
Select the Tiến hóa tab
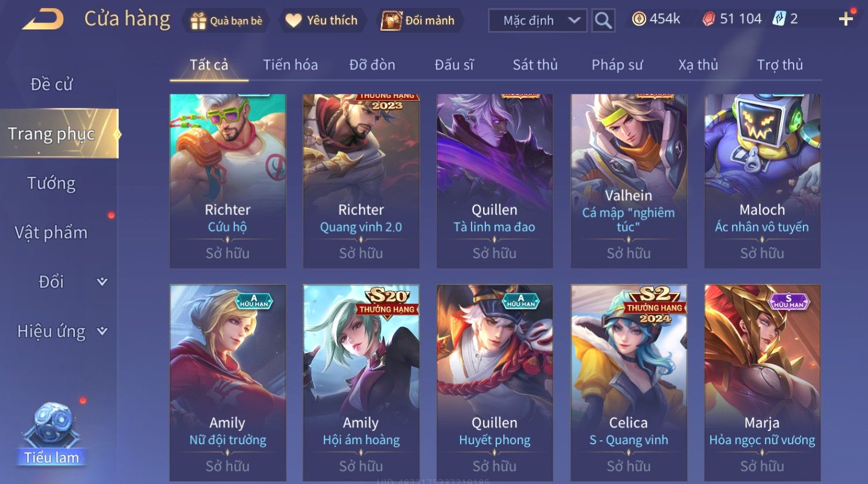pyautogui.click(x=290, y=65)
